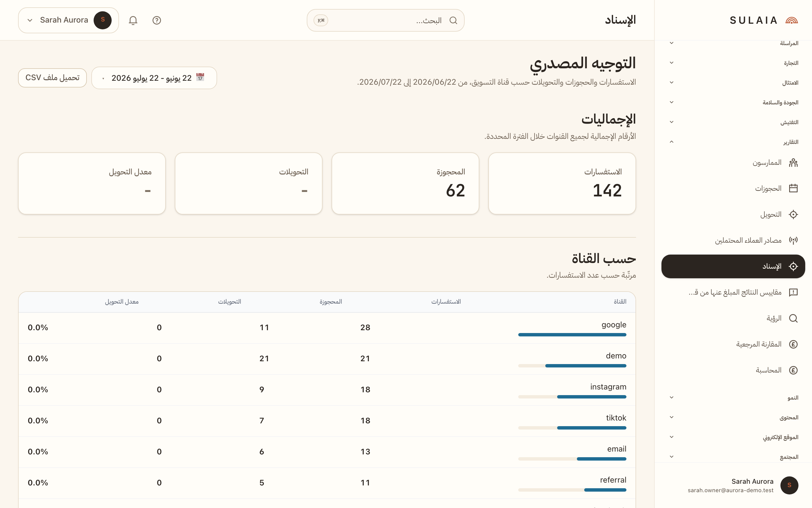Click the benchmarking pound icon beside المقارنة المرجعية
Image resolution: width=812 pixels, height=508 pixels.
point(793,344)
